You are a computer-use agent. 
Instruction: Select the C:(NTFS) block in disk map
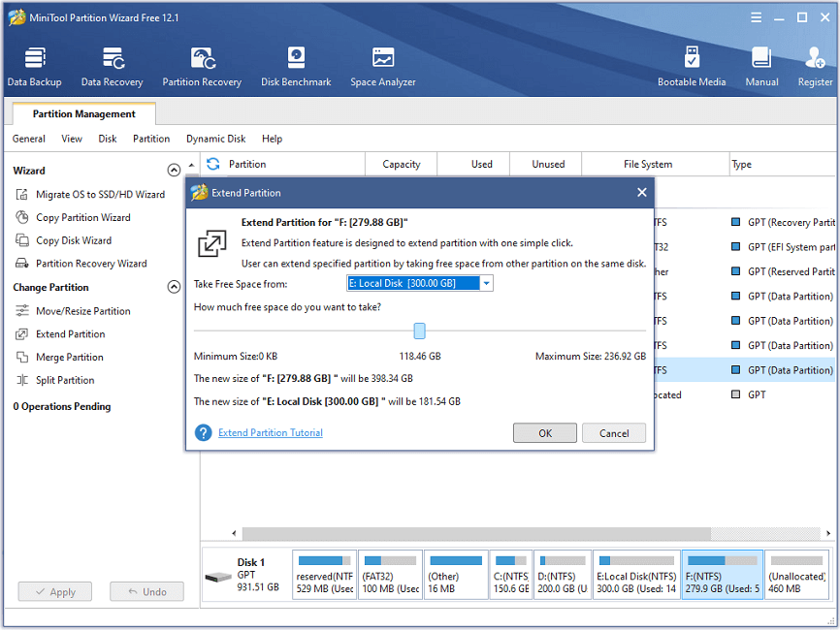(511, 575)
